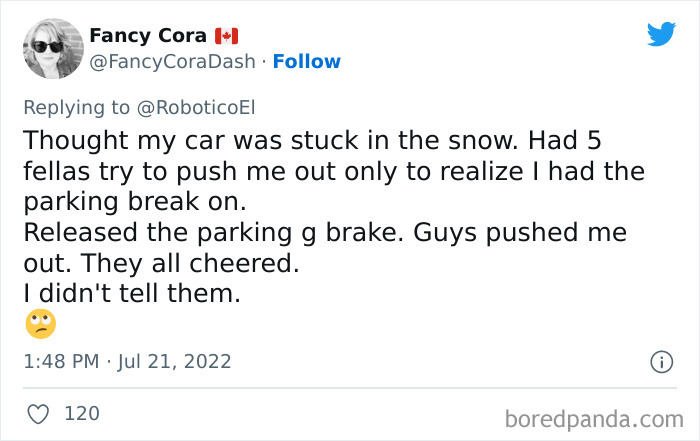Click the "I didn't tell them." line
The width and height of the screenshot is (700, 441).
[x=131, y=293]
